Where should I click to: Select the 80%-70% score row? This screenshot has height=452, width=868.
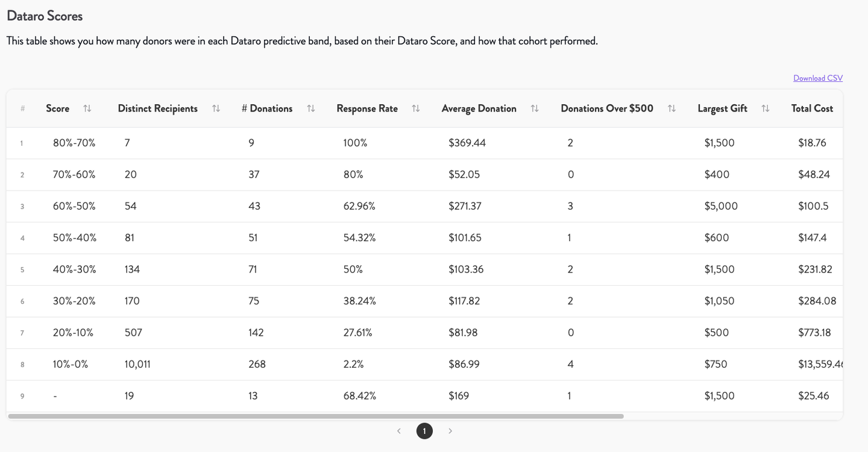pos(424,143)
